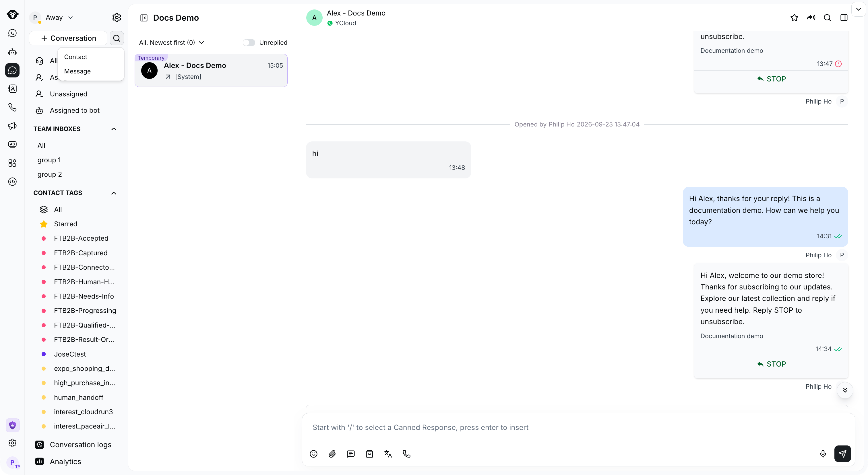868x475 pixels.
Task: Open the Away status dropdown
Action: (59, 17)
